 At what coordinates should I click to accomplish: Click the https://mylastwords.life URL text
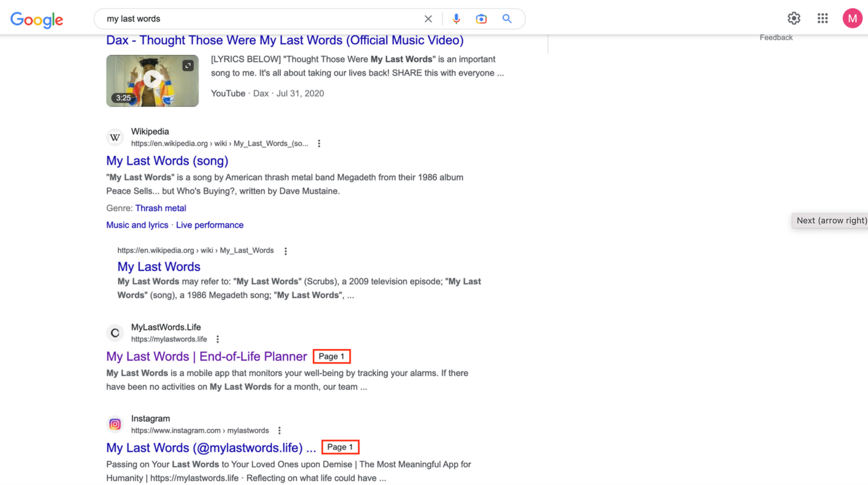point(169,339)
